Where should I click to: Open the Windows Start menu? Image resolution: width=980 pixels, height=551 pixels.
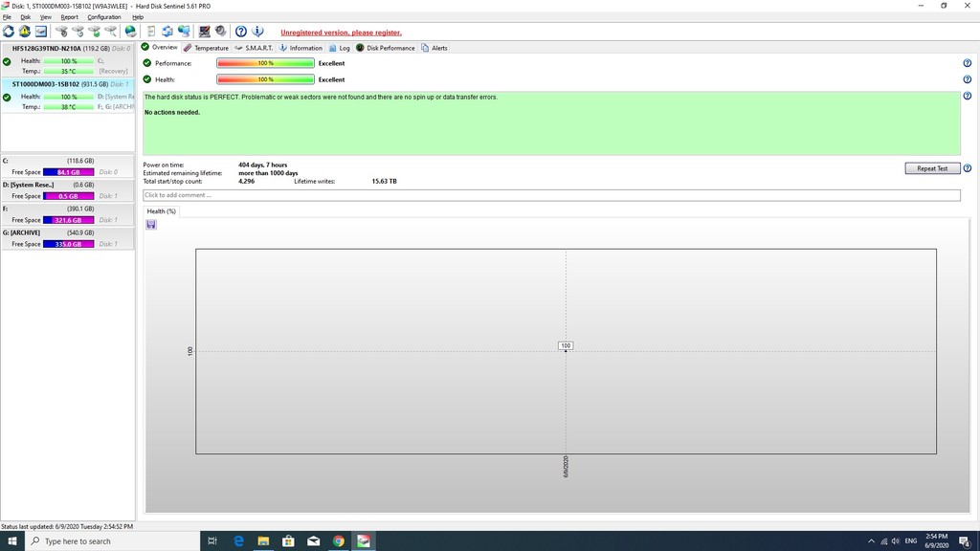pyautogui.click(x=11, y=541)
